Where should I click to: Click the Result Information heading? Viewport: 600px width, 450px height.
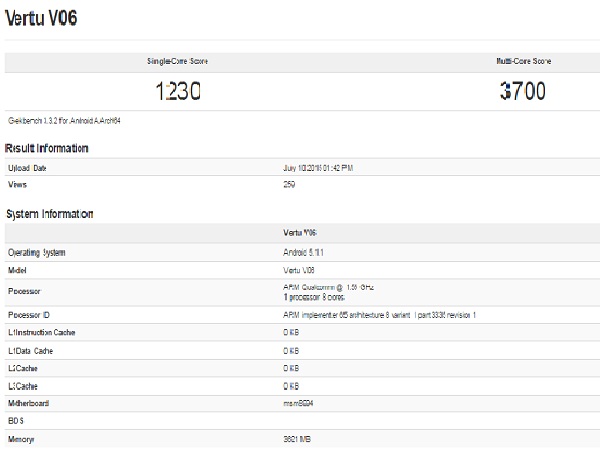click(47, 148)
